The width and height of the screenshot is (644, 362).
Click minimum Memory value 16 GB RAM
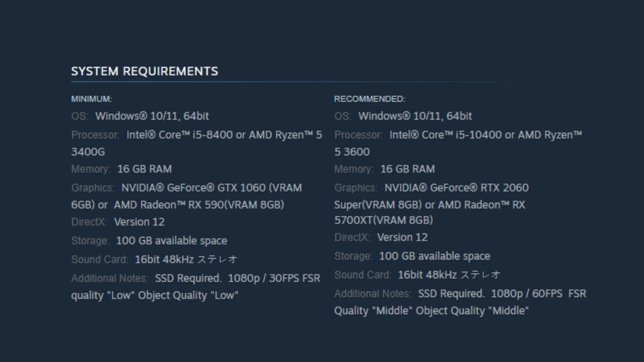click(145, 169)
